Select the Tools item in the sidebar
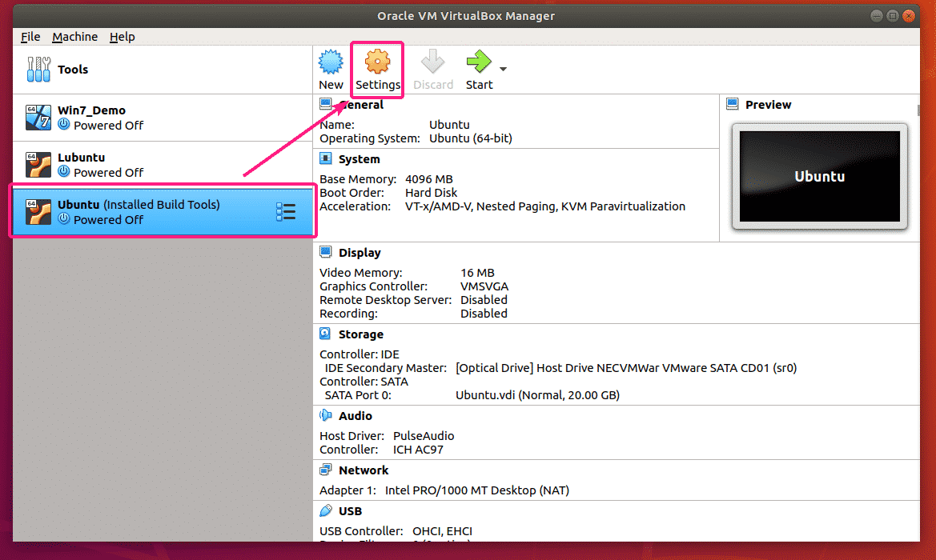The image size is (936, 560). (x=163, y=69)
